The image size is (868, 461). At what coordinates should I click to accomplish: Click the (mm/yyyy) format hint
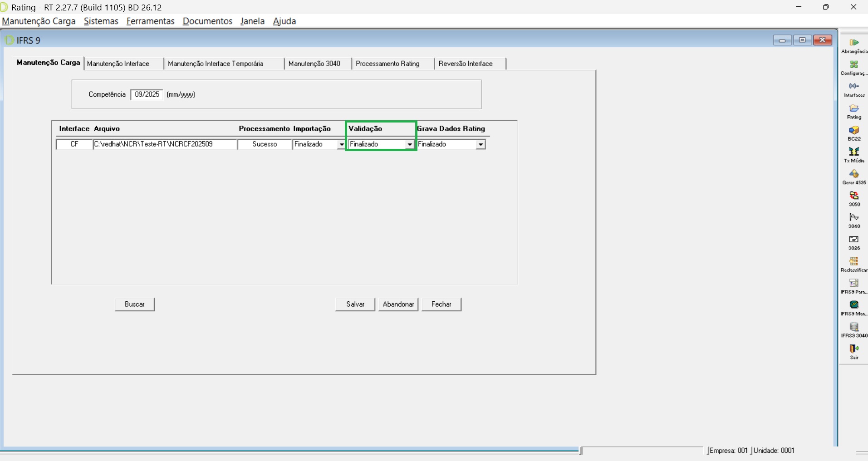(x=181, y=94)
